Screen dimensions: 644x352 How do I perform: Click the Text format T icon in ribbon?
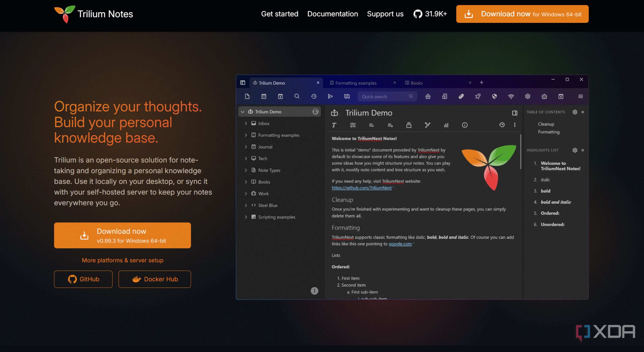tap(334, 125)
